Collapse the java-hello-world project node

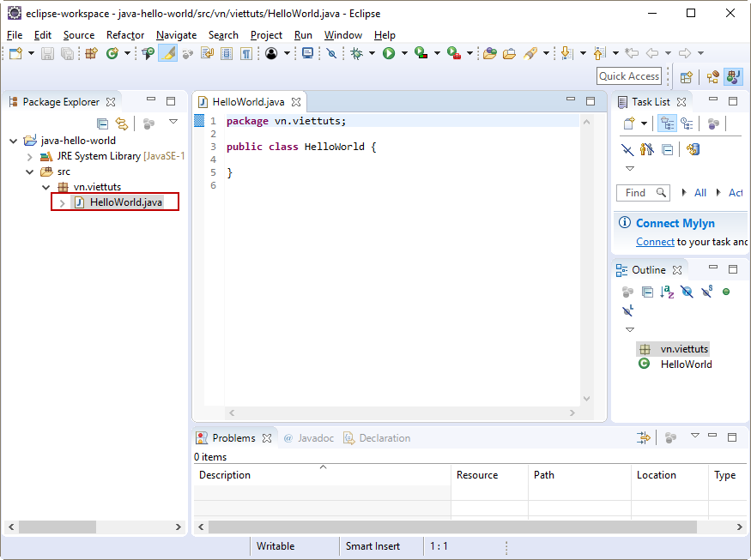coord(14,141)
